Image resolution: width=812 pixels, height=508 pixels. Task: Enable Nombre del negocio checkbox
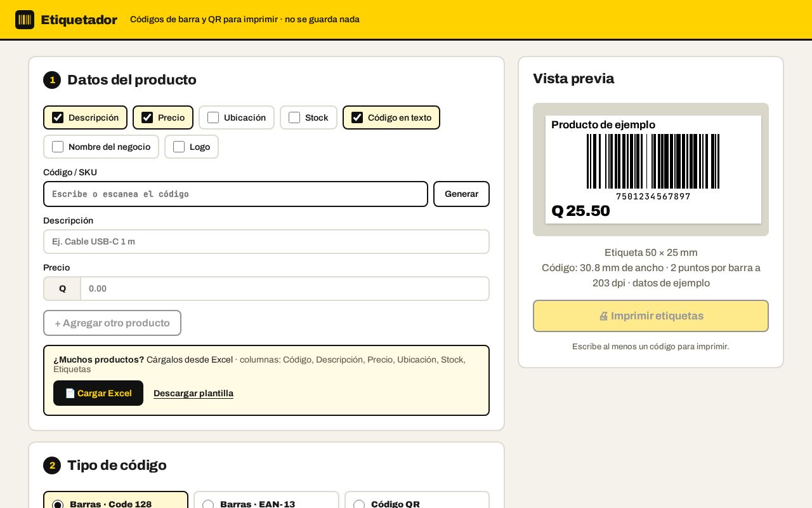click(58, 147)
